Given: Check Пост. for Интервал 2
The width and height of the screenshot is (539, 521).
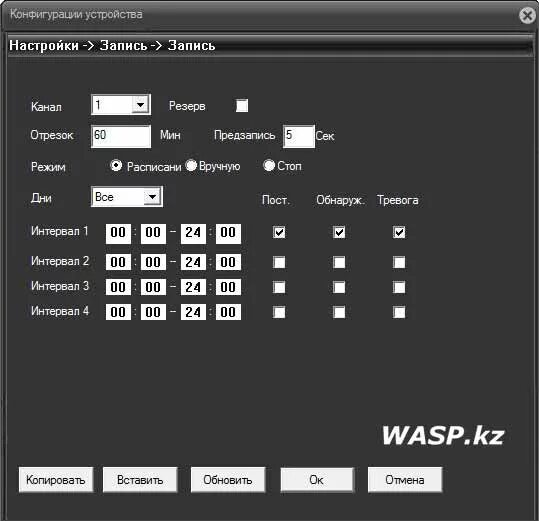Looking at the screenshot, I should (279, 262).
